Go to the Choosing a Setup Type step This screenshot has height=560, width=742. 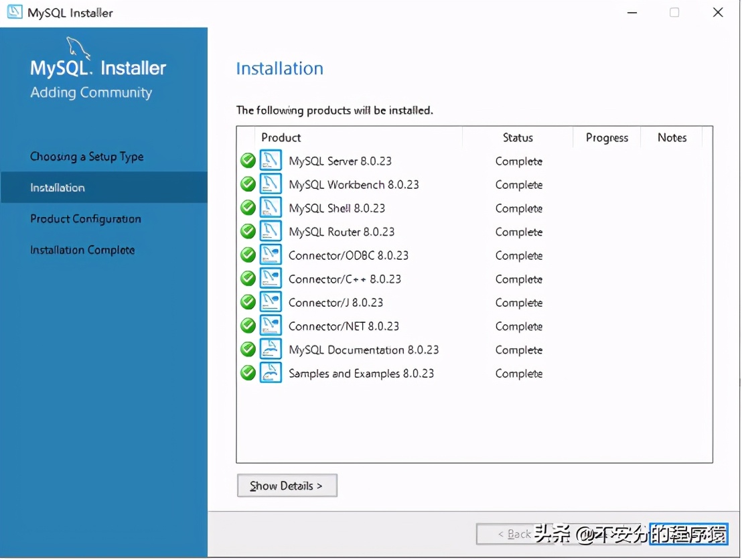click(87, 157)
